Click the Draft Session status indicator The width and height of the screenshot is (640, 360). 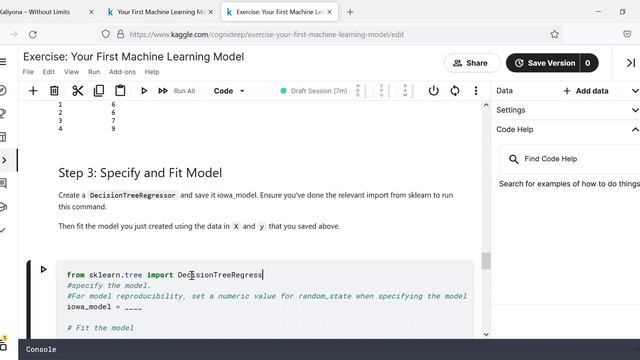tap(314, 91)
